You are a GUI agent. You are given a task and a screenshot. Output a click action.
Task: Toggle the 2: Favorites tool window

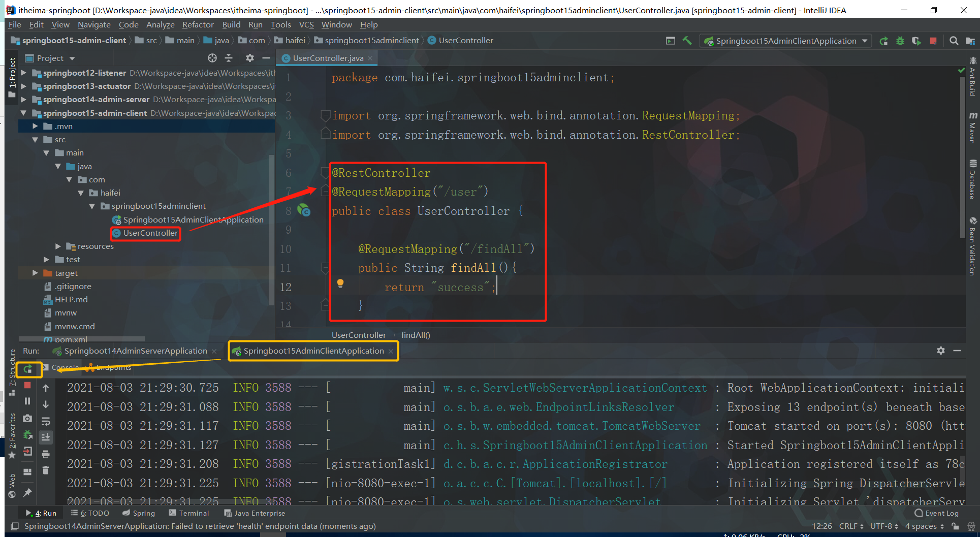[x=12, y=436]
